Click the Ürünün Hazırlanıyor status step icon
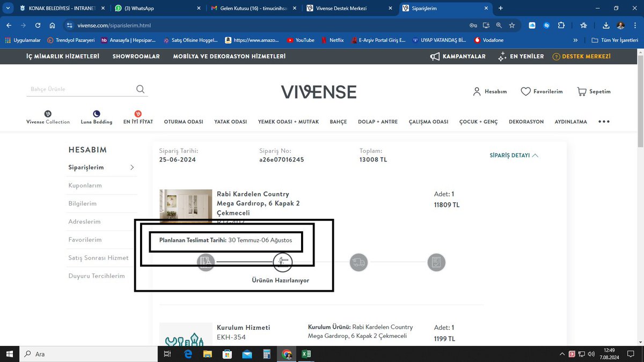Screen dimensions: 644x362 pos(283,262)
